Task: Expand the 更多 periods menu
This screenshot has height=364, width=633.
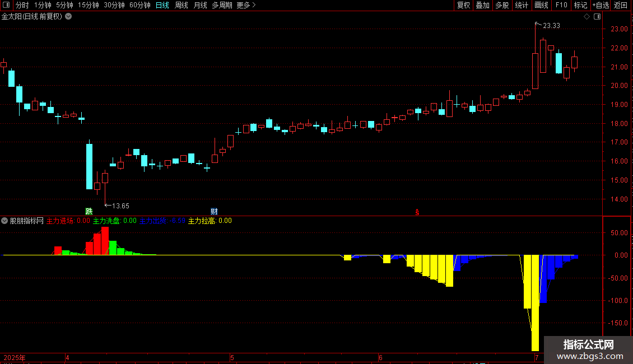Action: [246, 5]
